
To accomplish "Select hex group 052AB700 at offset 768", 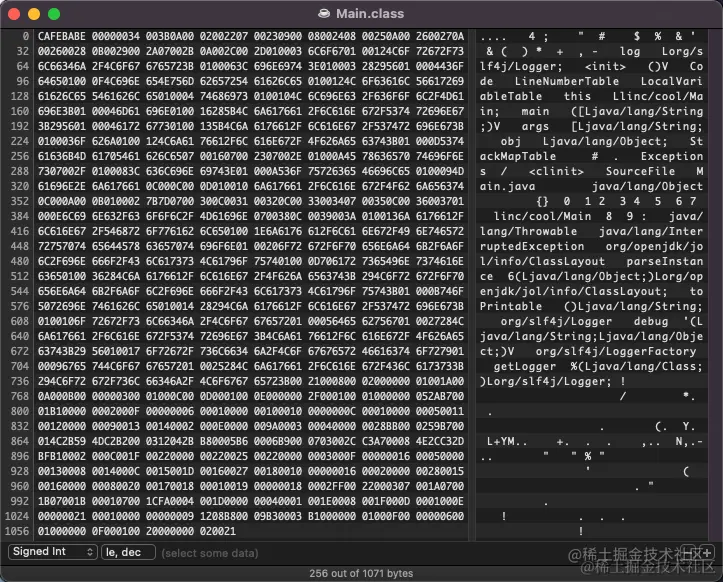I will pyautogui.click(x=439, y=396).
